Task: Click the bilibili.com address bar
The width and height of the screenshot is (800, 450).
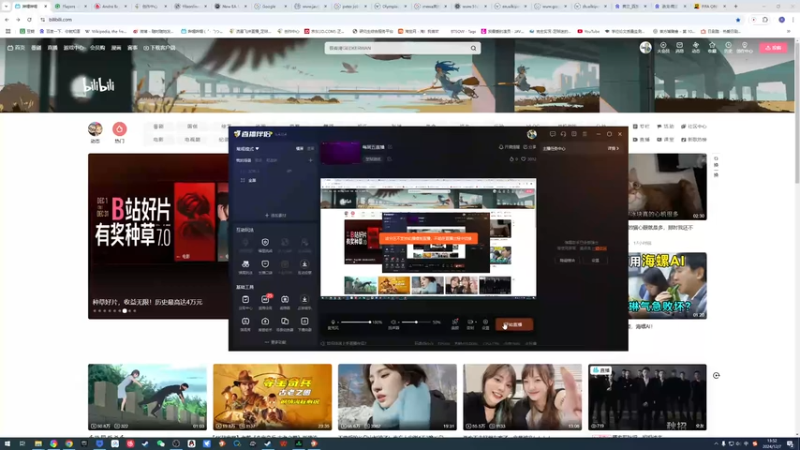Action: (x=388, y=19)
